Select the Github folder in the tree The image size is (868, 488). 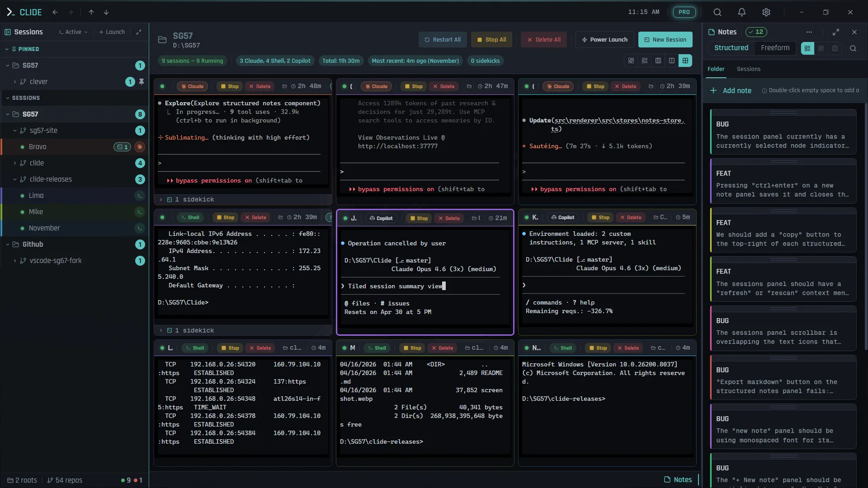75,244
